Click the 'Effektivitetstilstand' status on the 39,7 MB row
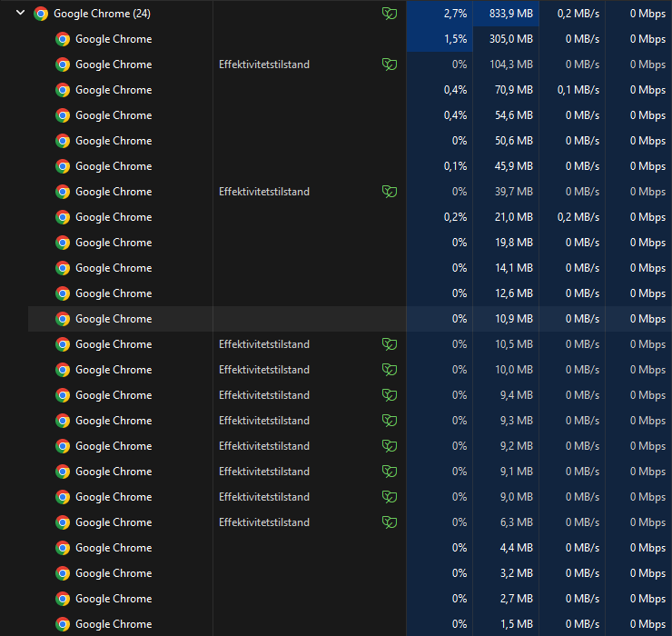The height and width of the screenshot is (636, 672). (x=264, y=192)
